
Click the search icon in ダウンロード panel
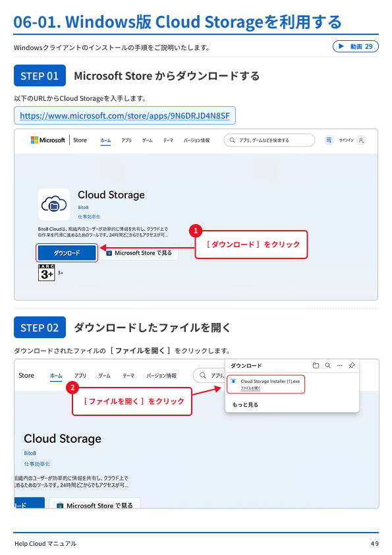(328, 366)
